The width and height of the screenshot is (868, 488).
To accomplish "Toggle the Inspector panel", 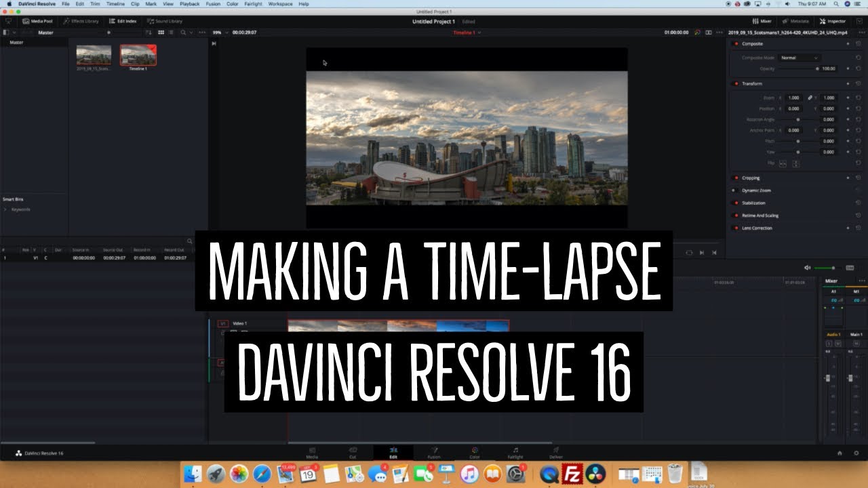I will [832, 21].
